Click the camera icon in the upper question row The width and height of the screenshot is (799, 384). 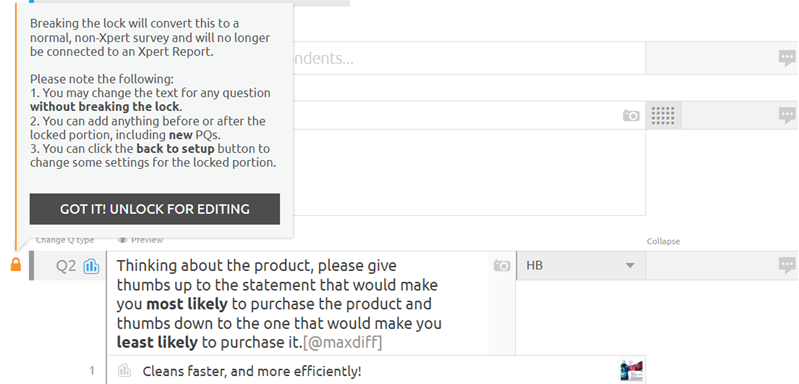tap(631, 116)
